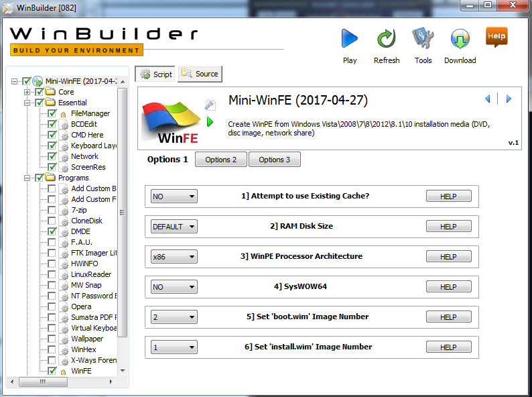The height and width of the screenshot is (397, 532).
Task: Click the gear script icon beside 7-zip
Action: [64, 211]
